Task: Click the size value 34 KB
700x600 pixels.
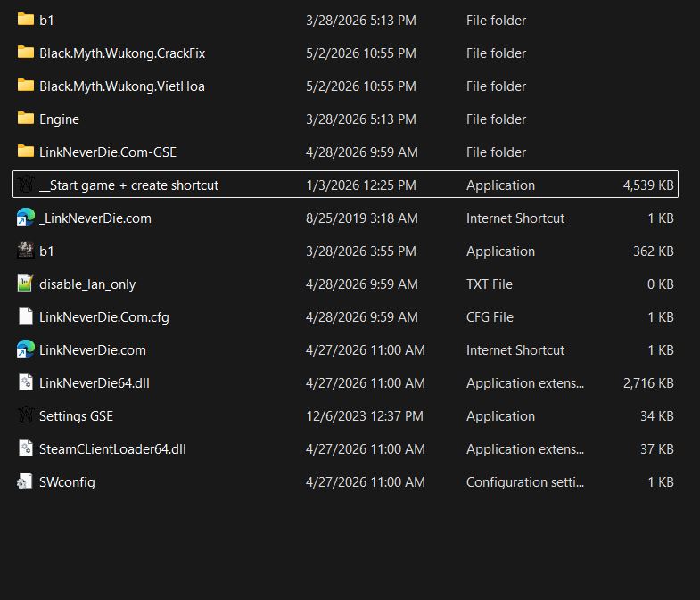Action: 657,416
